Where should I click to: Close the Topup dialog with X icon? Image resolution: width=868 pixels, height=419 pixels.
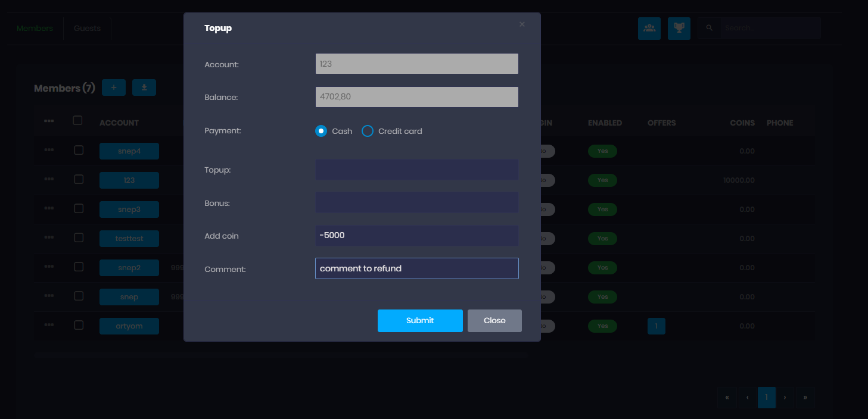pyautogui.click(x=522, y=24)
